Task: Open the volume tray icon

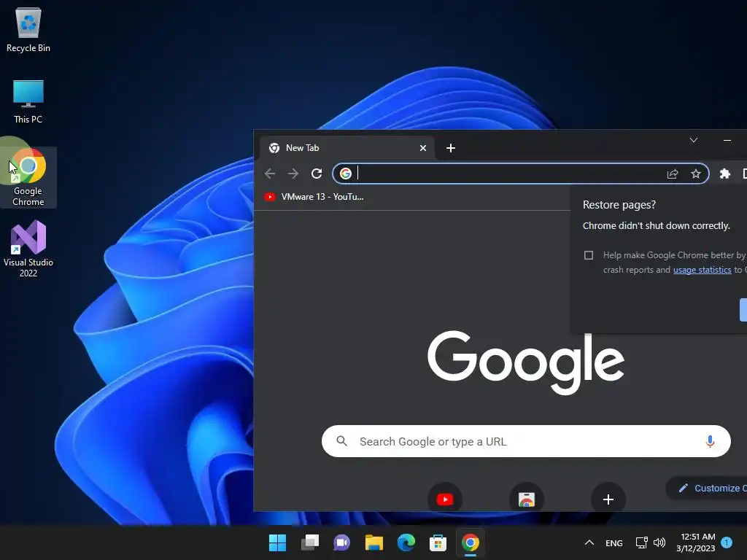Action: click(659, 542)
